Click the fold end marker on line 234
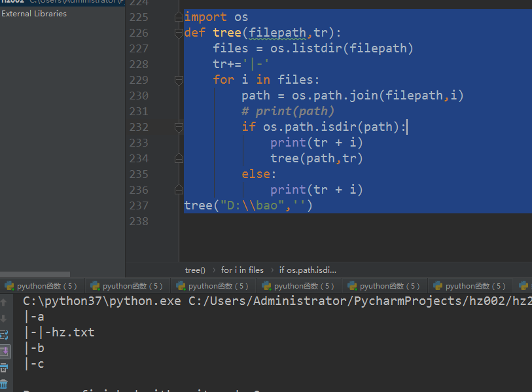Screen dimensions: 532x392 pyautogui.click(x=179, y=158)
